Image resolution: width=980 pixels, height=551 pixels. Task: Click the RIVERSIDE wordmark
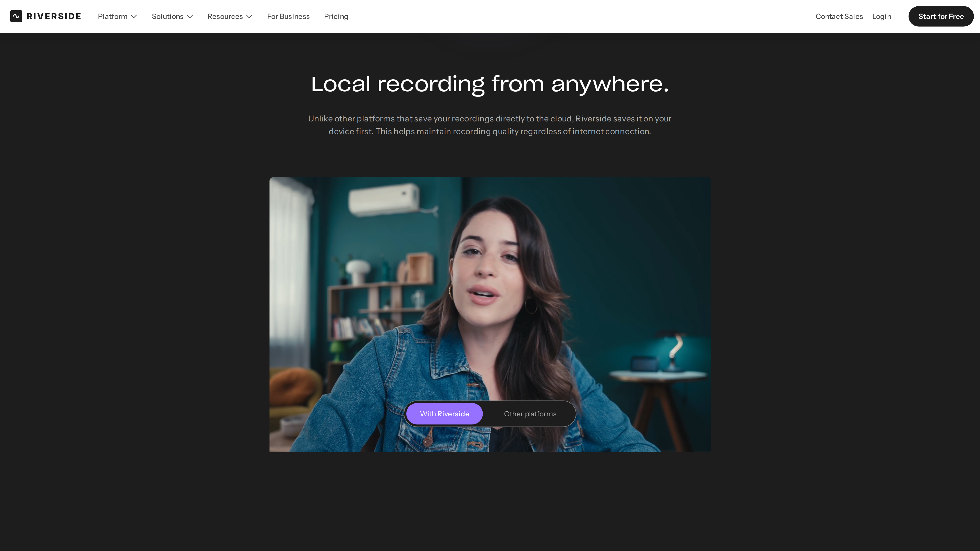point(54,16)
